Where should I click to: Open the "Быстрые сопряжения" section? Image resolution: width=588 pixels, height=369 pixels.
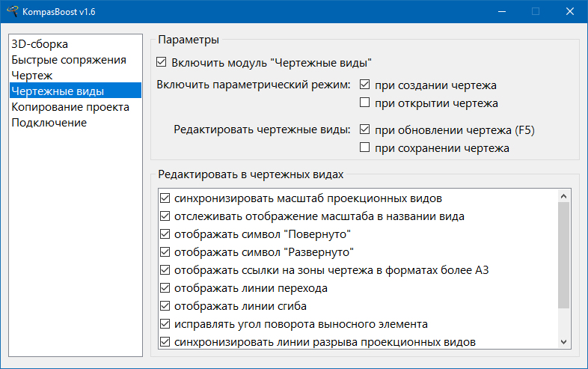69,60
